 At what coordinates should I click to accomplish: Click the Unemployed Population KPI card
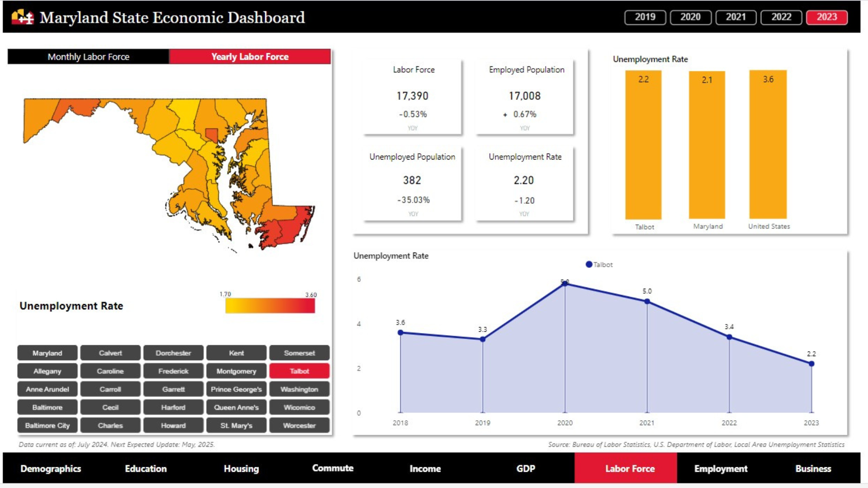click(x=412, y=184)
